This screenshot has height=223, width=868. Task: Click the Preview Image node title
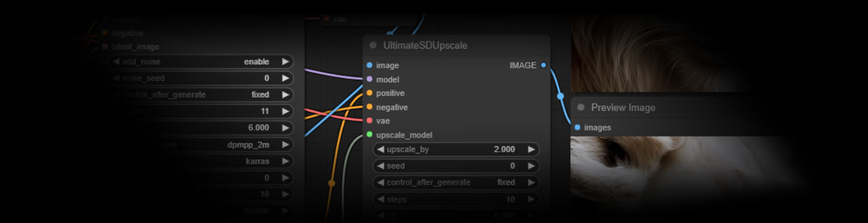pyautogui.click(x=623, y=107)
